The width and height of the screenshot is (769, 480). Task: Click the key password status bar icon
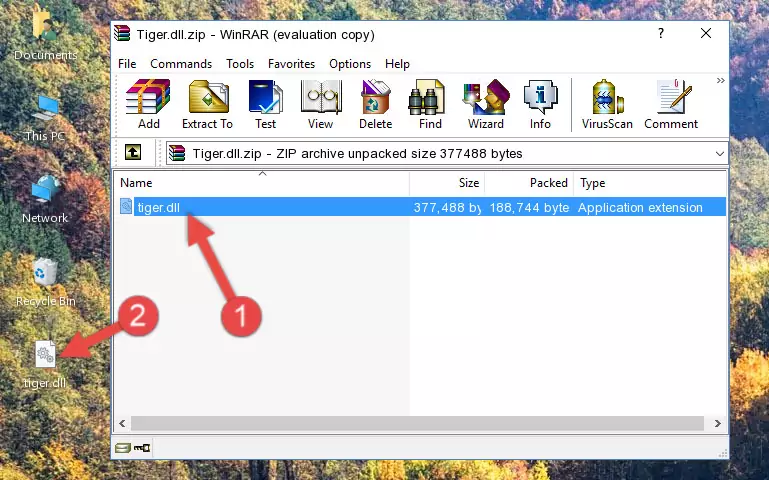coord(142,447)
